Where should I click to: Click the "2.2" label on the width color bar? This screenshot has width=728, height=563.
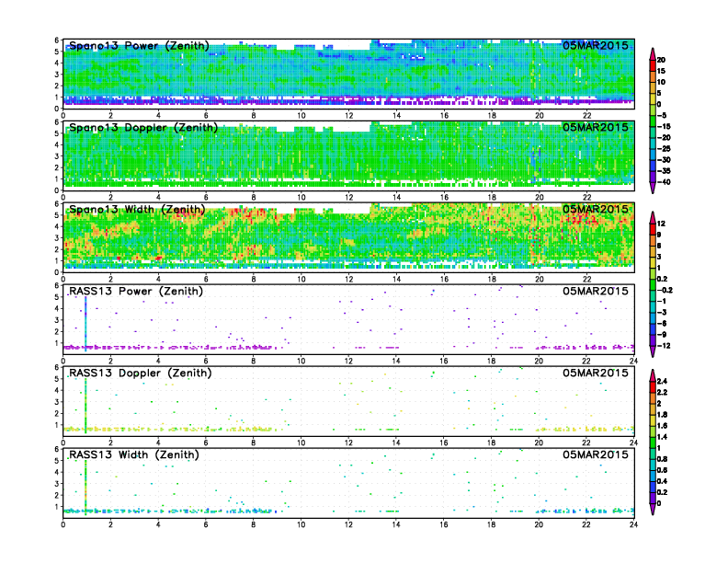[x=662, y=393]
